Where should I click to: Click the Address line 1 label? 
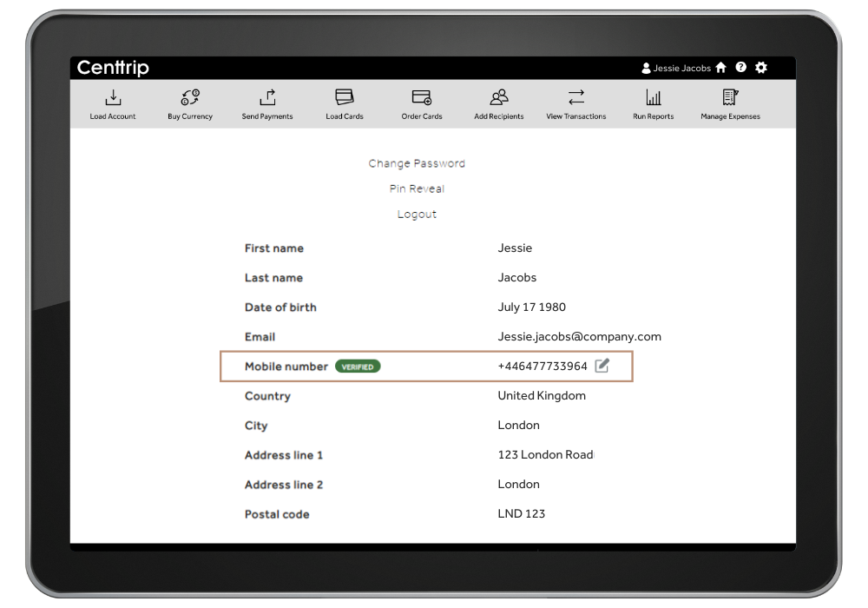pyautogui.click(x=284, y=455)
